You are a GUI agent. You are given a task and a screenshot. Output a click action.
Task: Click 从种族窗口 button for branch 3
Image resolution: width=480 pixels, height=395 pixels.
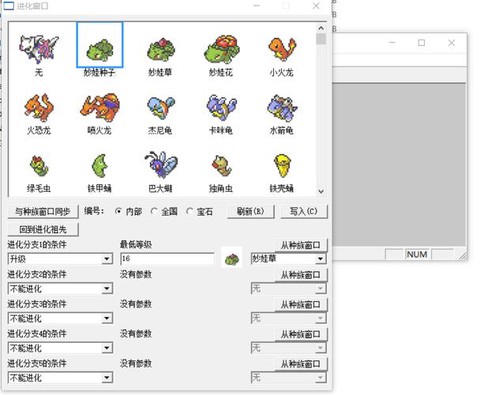click(x=301, y=304)
